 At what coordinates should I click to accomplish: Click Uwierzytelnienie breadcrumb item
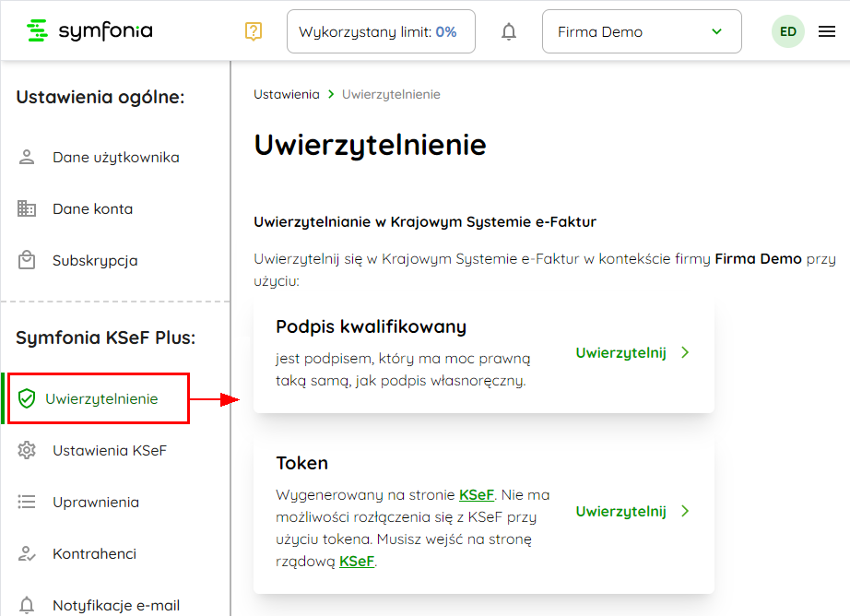tap(391, 94)
